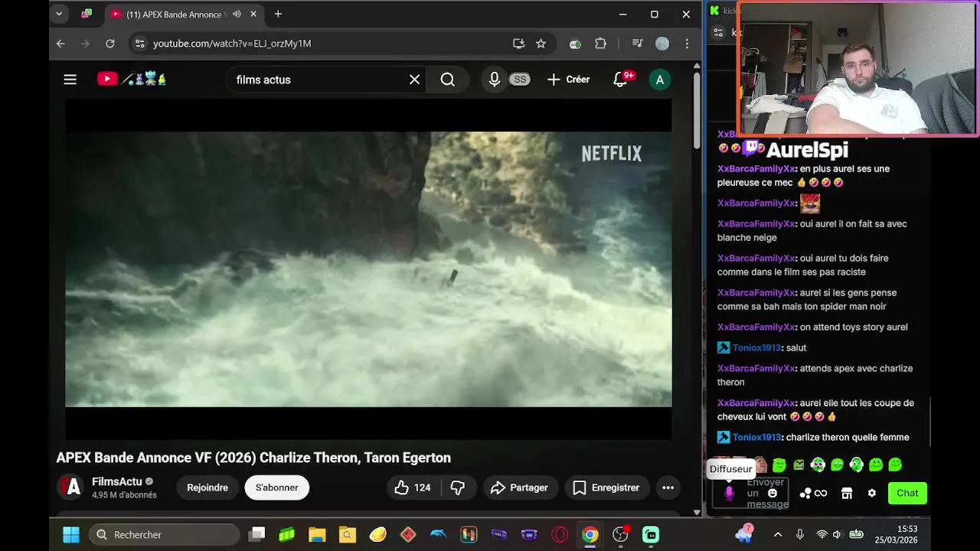Viewport: 980px width, 551px height.
Task: Start voice search with the microphone
Action: tap(495, 80)
